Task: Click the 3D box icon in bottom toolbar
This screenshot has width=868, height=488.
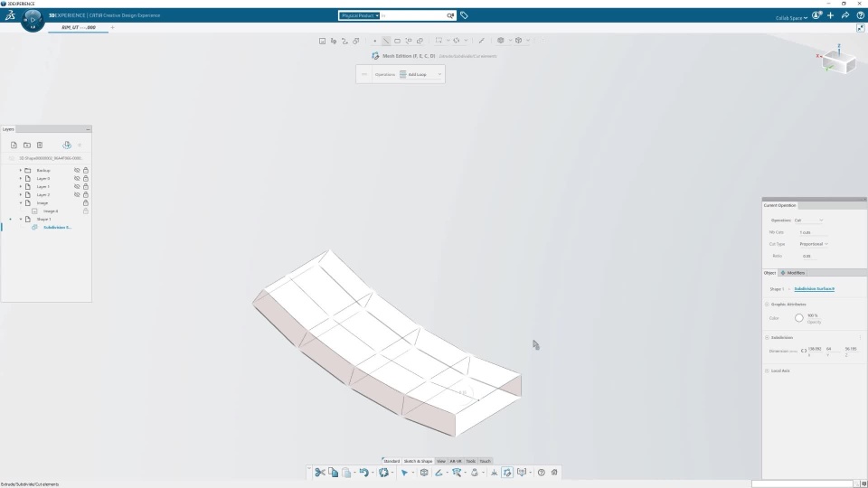Action: [424, 472]
